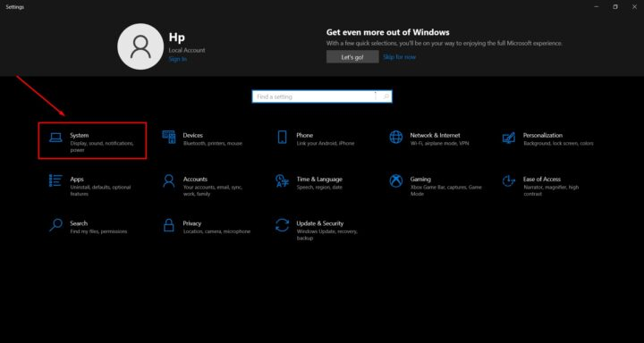Select Update & Security title text
The height and width of the screenshot is (343, 644).
pyautogui.click(x=320, y=223)
